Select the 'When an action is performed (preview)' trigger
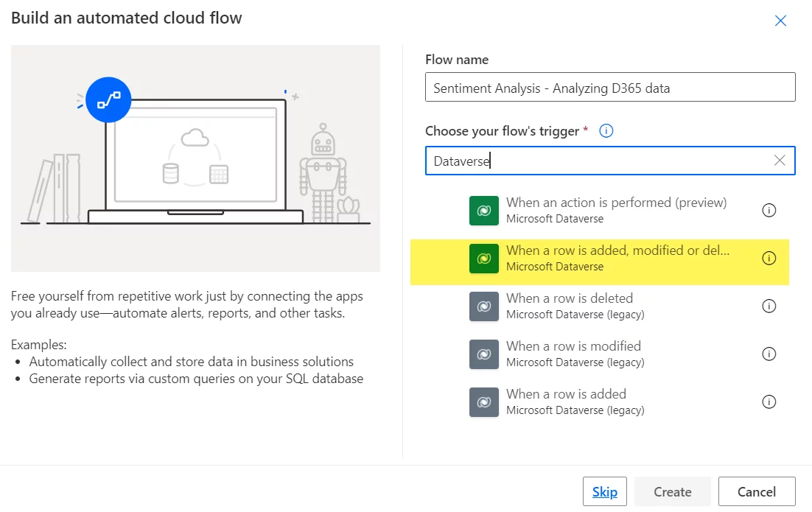This screenshot has height=512, width=812. tap(600, 210)
